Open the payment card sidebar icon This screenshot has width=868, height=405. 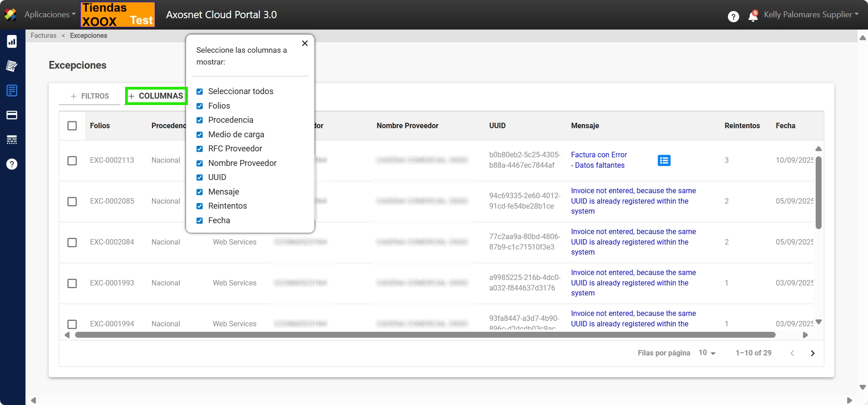click(12, 115)
